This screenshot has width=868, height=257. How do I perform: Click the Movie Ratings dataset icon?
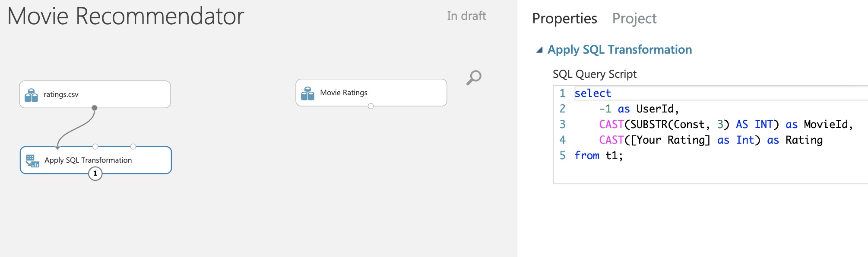pyautogui.click(x=307, y=93)
